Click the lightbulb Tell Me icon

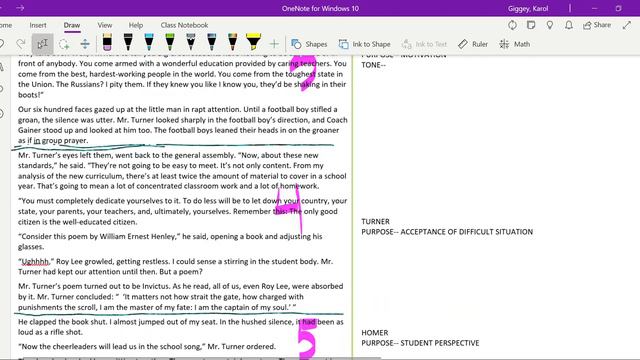pyautogui.click(x=550, y=25)
